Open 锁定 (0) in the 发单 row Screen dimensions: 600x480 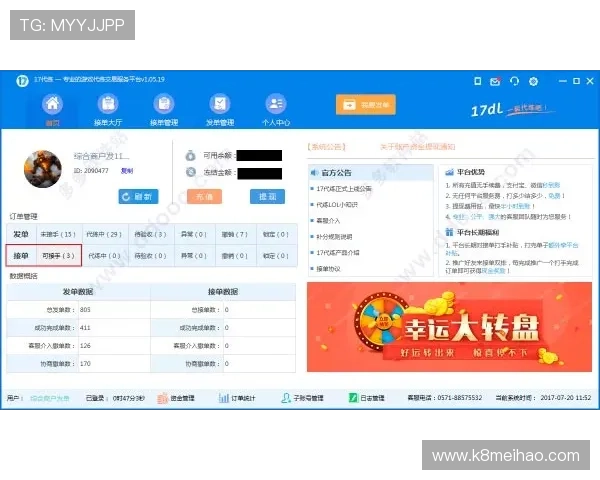click(x=276, y=234)
